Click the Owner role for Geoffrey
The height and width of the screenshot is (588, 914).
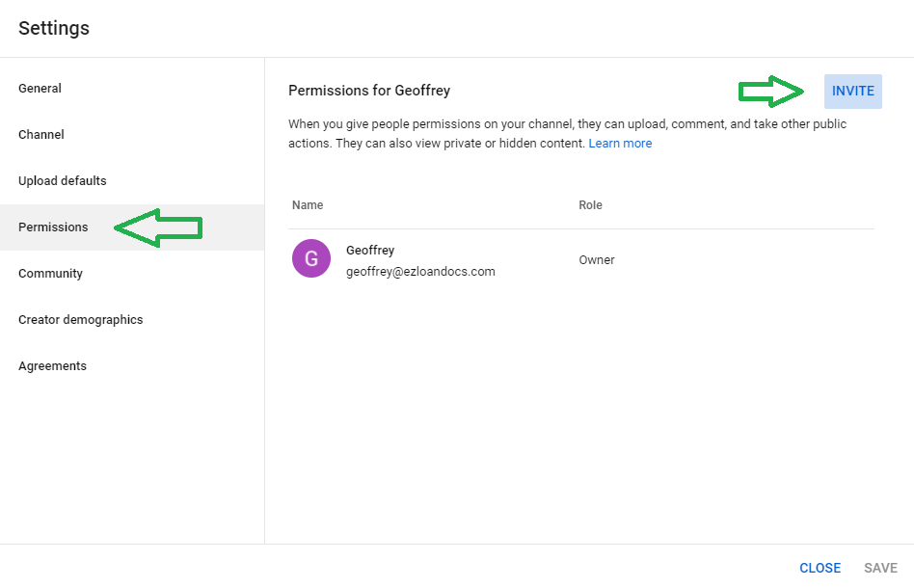596,260
